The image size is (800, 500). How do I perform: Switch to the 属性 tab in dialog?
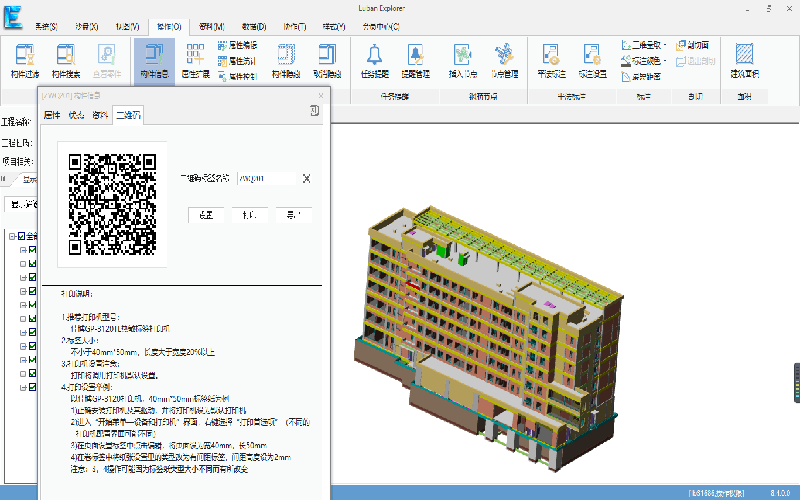[52, 115]
